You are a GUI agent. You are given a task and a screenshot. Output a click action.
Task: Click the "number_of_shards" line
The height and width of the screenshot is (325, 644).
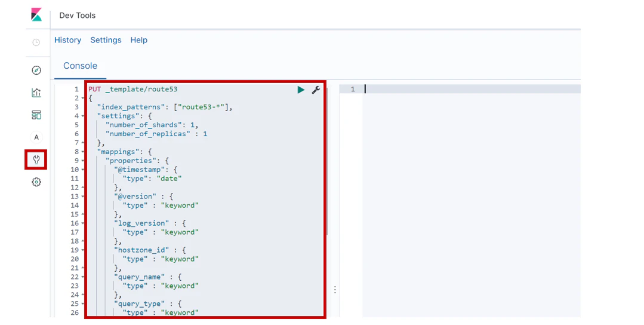click(x=152, y=125)
